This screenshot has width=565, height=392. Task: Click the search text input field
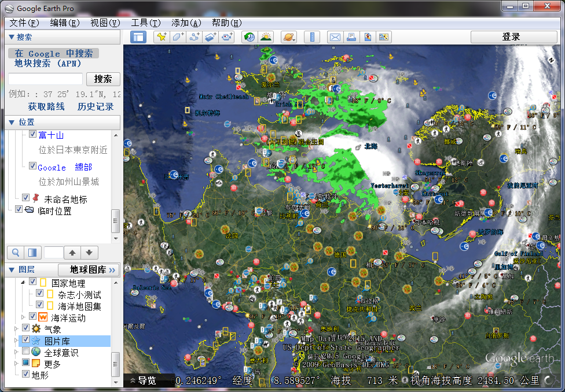(x=45, y=79)
